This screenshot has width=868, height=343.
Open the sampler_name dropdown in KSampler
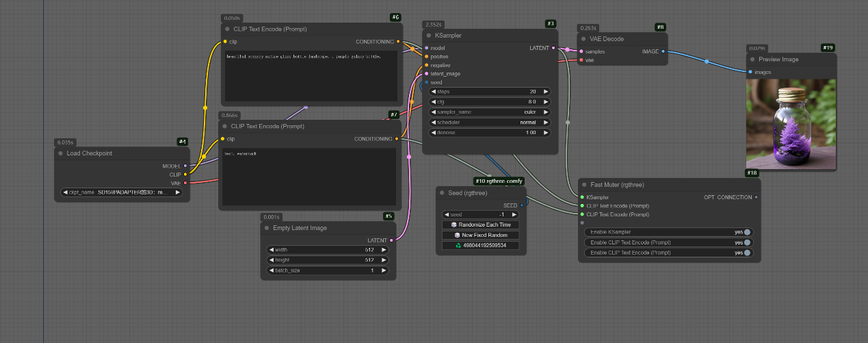pos(489,112)
